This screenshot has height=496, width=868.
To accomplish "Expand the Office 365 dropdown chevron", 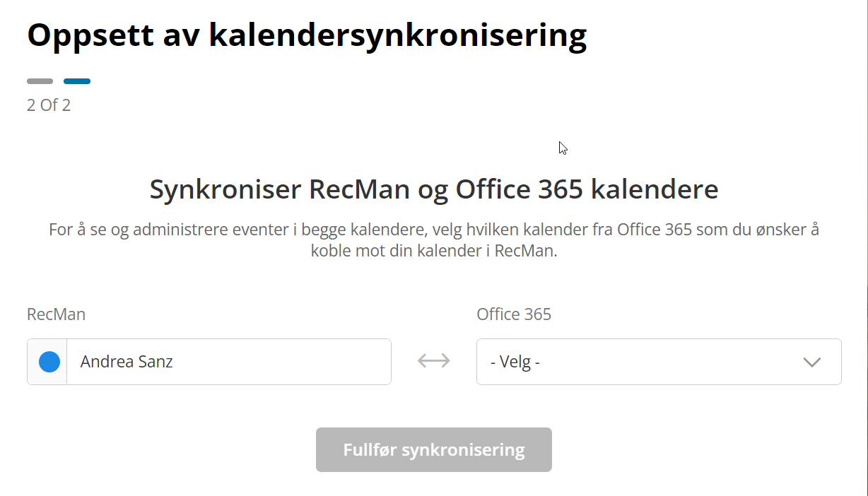I will pyautogui.click(x=811, y=362).
